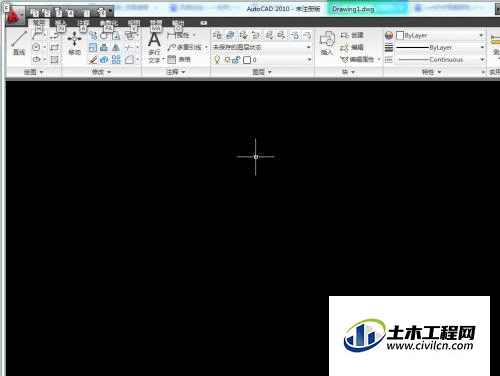Select the 多重引线 multileader tool
Screen dimensions: 500x376
coord(185,47)
